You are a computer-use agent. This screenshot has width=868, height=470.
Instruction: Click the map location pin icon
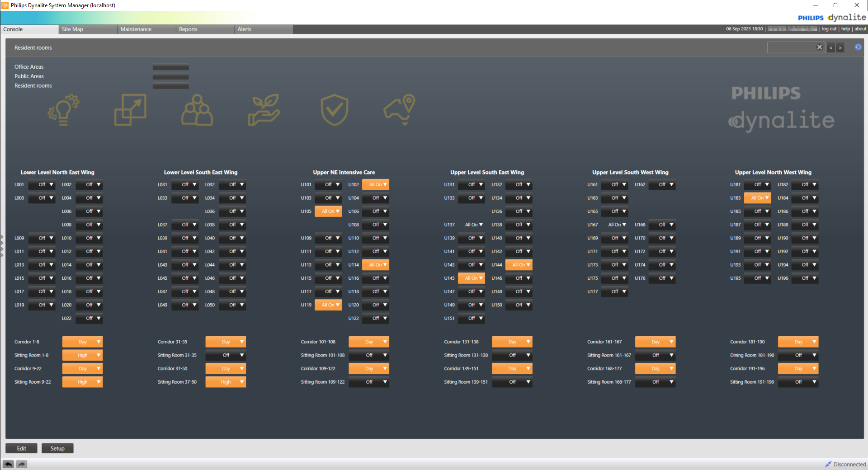400,110
